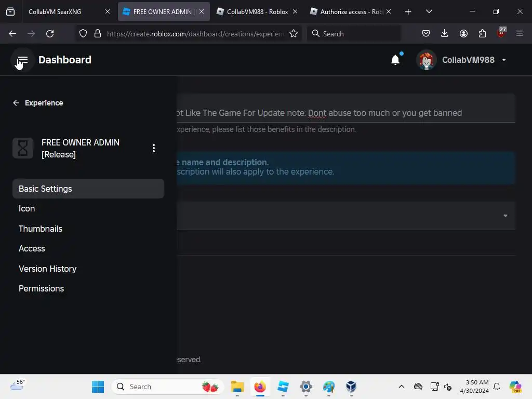Open Roblox Studio from the taskbar
This screenshot has height=399, width=532.
click(283, 387)
